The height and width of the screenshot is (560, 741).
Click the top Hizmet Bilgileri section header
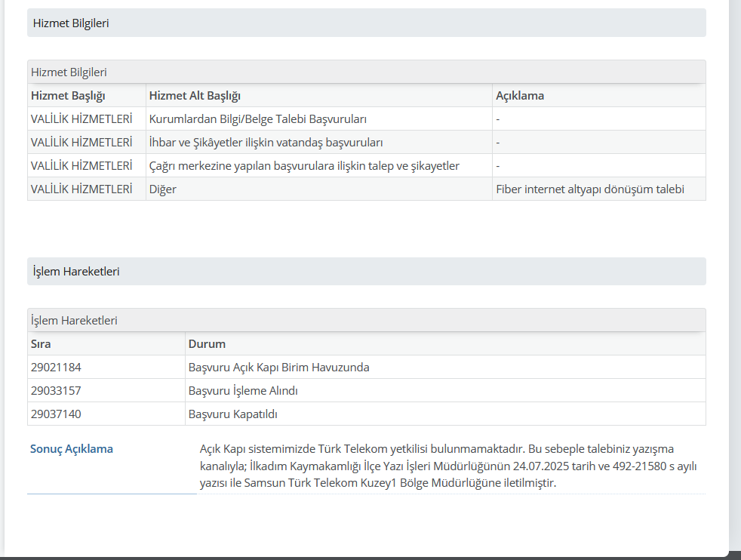tap(366, 23)
